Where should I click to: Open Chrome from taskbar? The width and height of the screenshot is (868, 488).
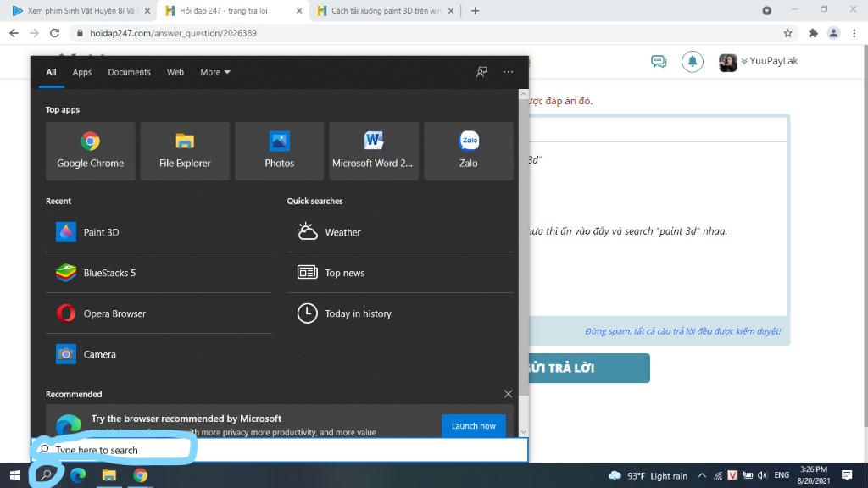[x=140, y=475]
